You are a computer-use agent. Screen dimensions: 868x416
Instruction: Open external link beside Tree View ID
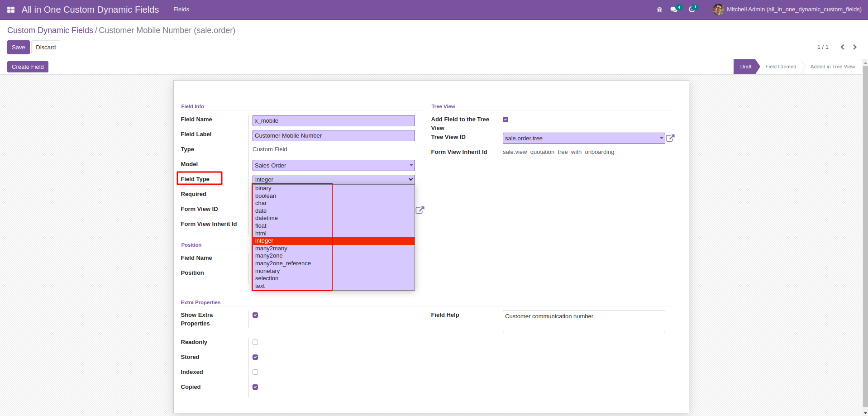[x=670, y=138]
